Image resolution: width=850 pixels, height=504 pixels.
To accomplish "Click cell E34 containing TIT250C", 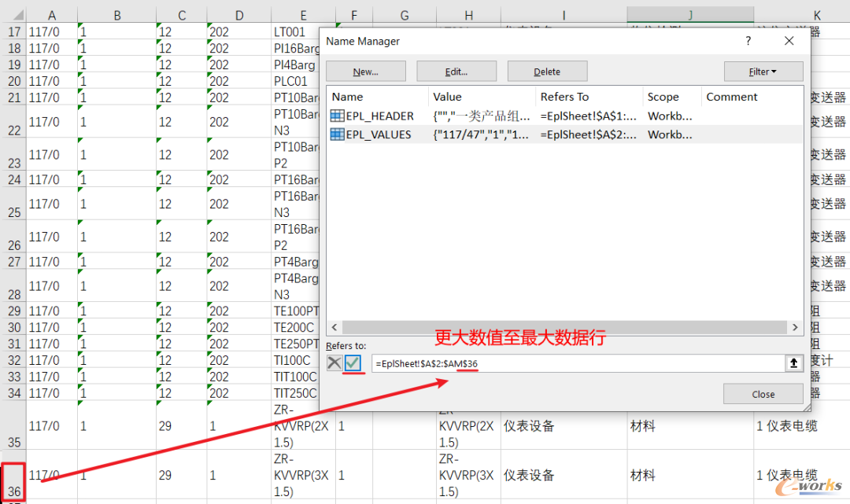I will click(x=296, y=393).
